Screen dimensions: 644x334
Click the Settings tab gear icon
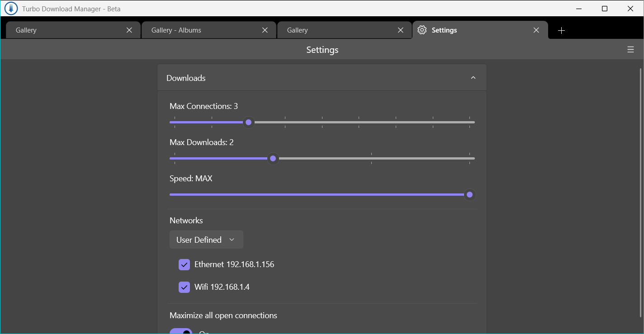(422, 30)
